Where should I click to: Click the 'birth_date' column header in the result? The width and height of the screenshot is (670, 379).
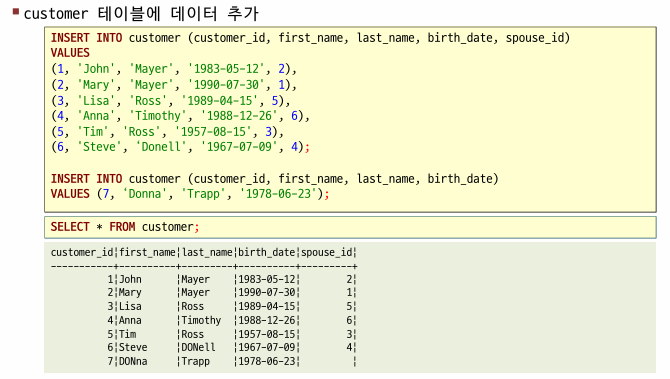267,253
